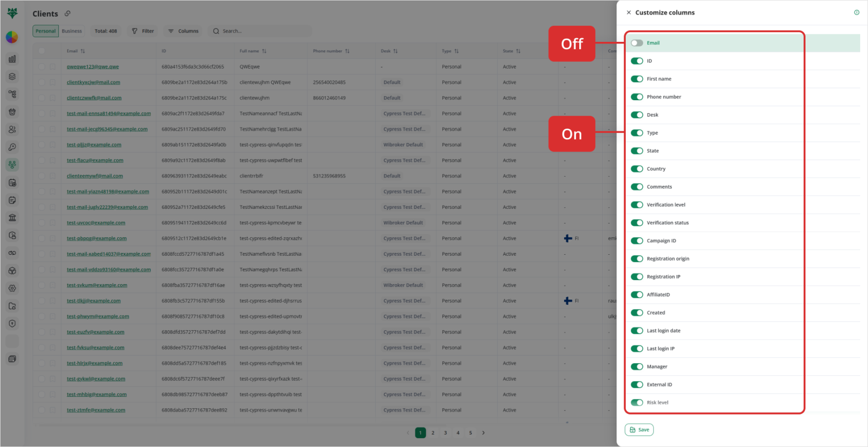Toggle the Last login IP switch

coord(637,349)
